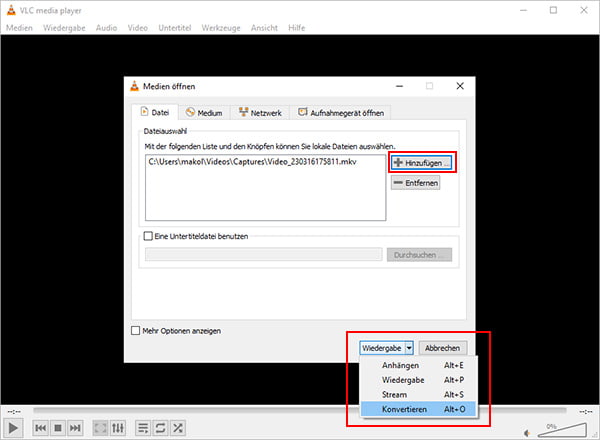
Task: Choose Anhängen from the dropdown menu
Action: point(418,365)
